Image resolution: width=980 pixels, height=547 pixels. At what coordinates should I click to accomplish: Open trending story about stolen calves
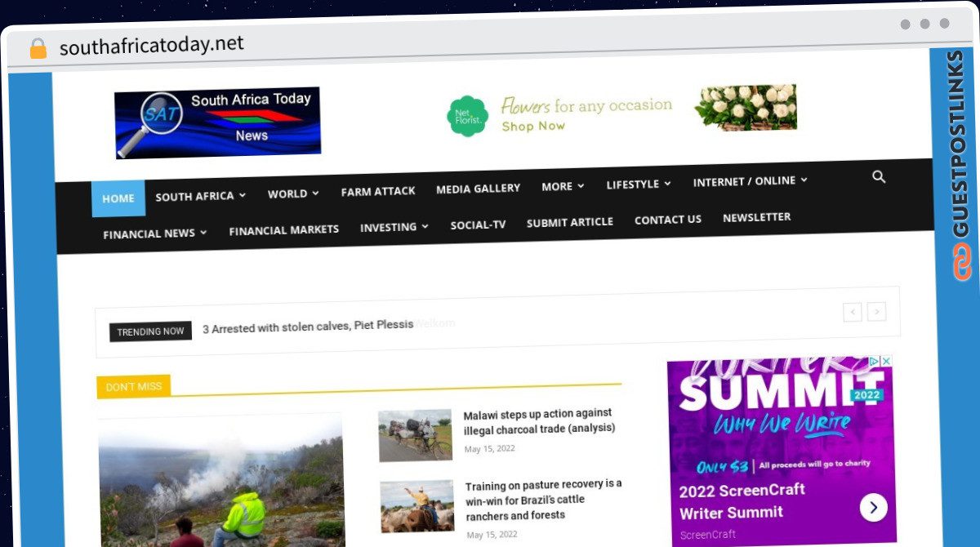(308, 327)
